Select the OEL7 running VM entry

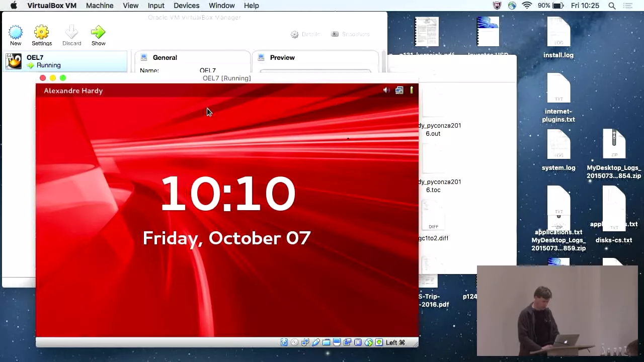click(x=65, y=61)
